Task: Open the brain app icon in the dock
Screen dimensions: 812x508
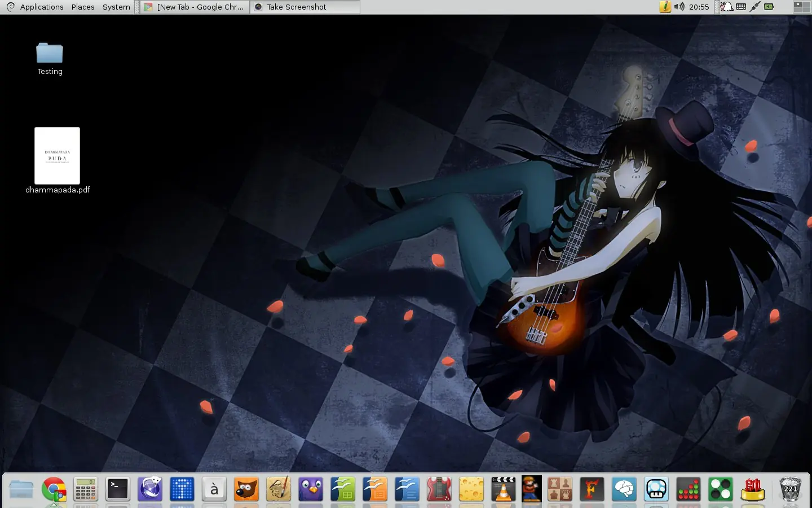Action: pos(624,489)
